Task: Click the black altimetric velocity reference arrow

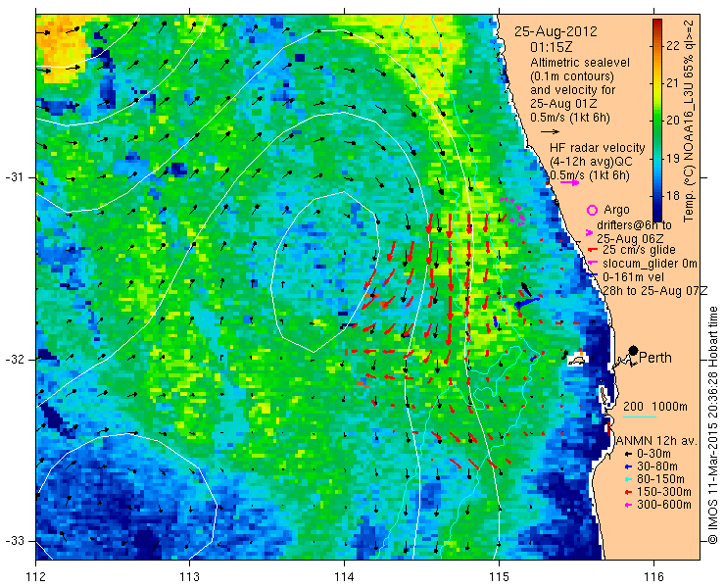Action: tap(550, 132)
